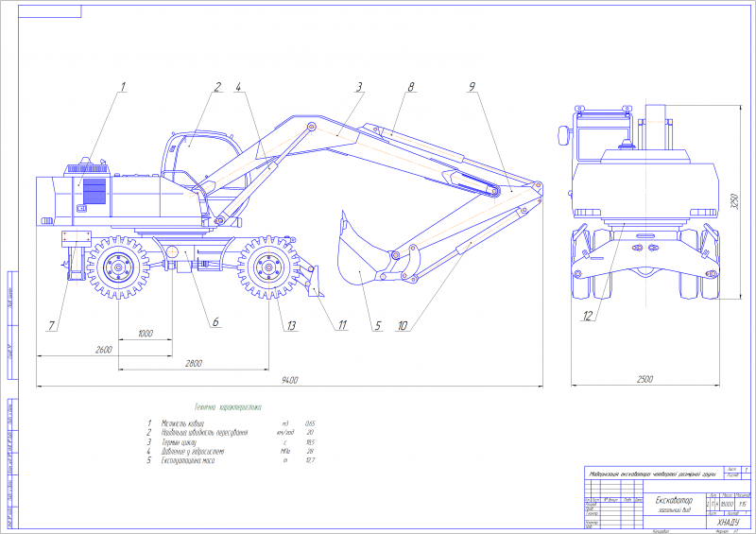Click the callout number 5 for the bucket

point(377,326)
